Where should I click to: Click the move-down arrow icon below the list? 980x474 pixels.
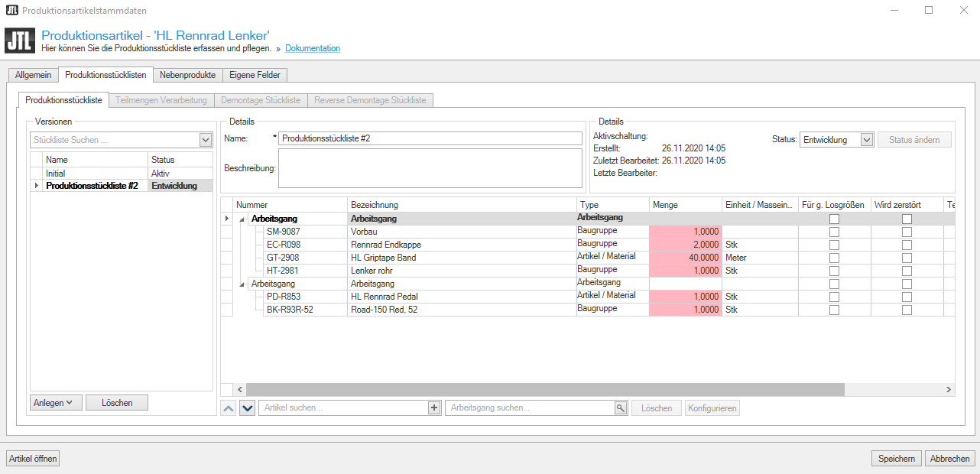(x=247, y=408)
